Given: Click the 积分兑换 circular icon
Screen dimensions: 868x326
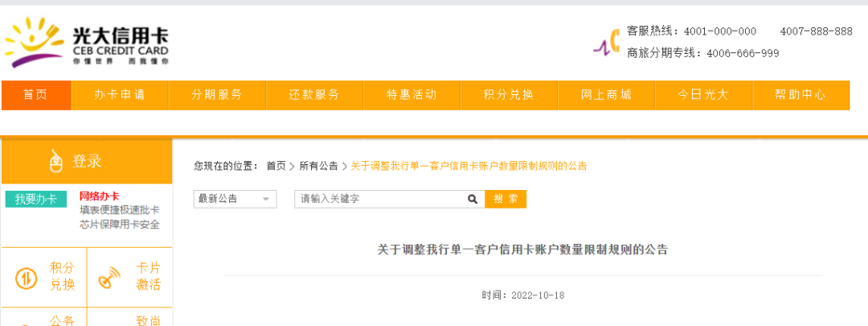Looking at the screenshot, I should pyautogui.click(x=27, y=278).
